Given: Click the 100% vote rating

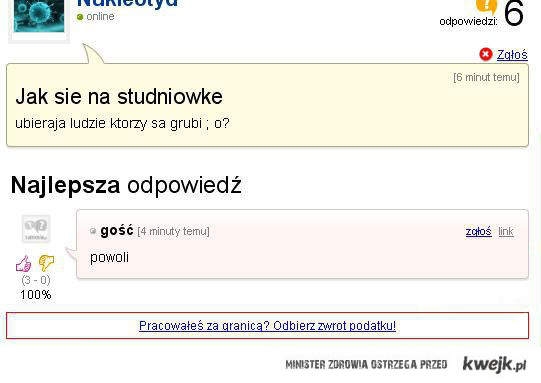Looking at the screenshot, I should [36, 295].
